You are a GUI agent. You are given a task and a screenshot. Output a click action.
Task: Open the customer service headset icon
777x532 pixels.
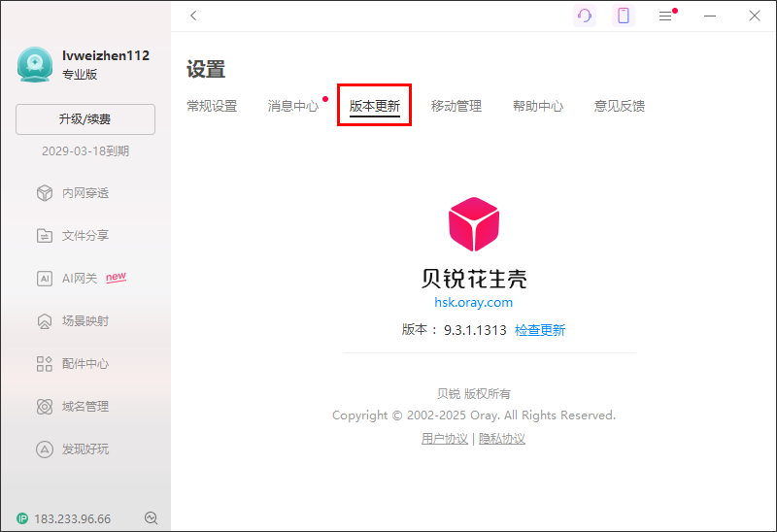(585, 16)
